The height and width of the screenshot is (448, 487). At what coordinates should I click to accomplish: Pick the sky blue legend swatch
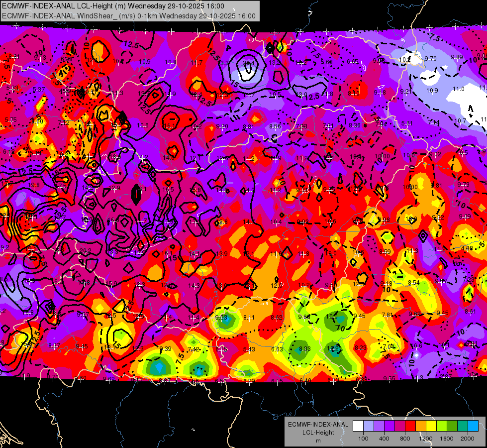[x=473, y=426]
